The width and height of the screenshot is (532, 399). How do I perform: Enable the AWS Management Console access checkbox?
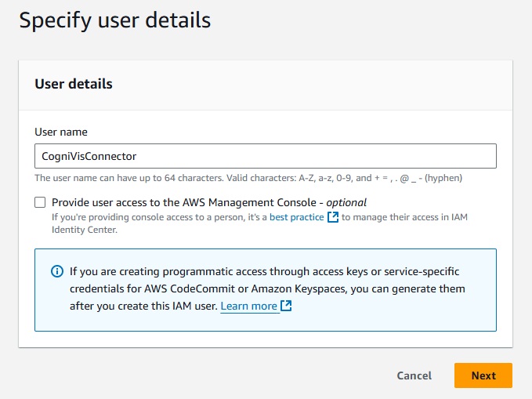click(x=40, y=202)
